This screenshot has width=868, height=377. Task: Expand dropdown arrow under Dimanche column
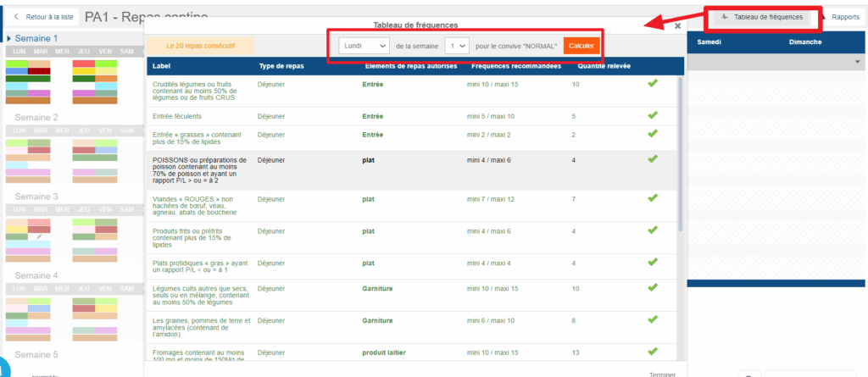[856, 63]
